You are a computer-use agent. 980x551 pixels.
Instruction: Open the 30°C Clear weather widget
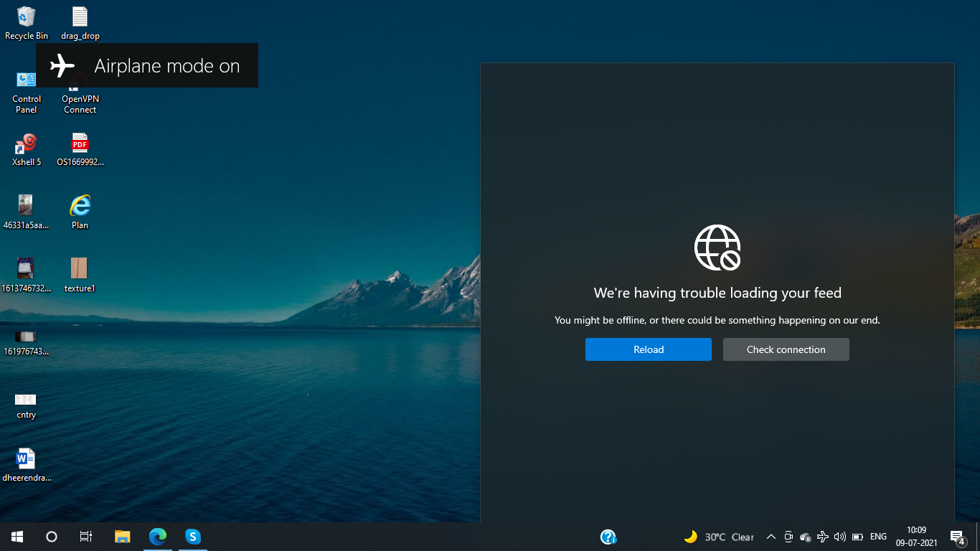coord(719,537)
